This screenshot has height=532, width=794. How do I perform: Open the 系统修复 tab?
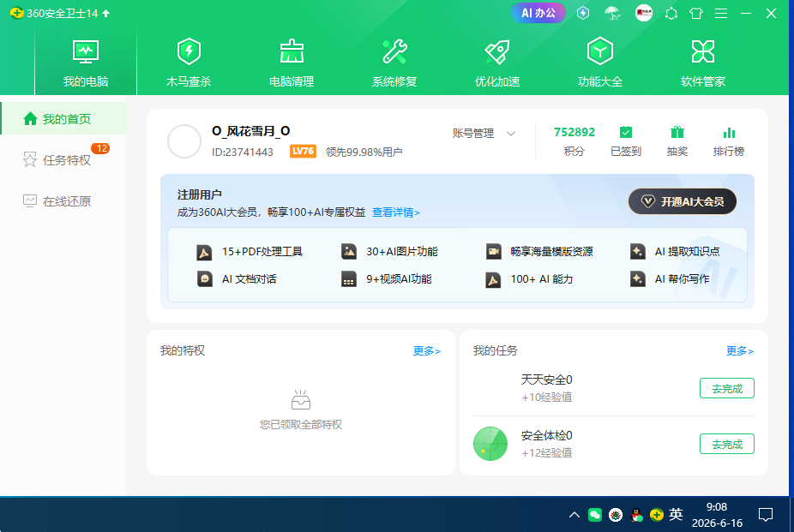pyautogui.click(x=394, y=63)
